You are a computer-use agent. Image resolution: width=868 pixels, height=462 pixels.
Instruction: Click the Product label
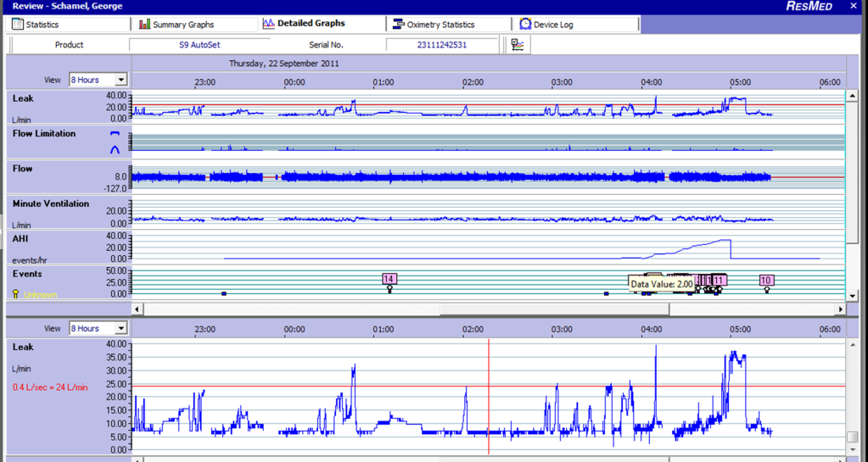70,45
